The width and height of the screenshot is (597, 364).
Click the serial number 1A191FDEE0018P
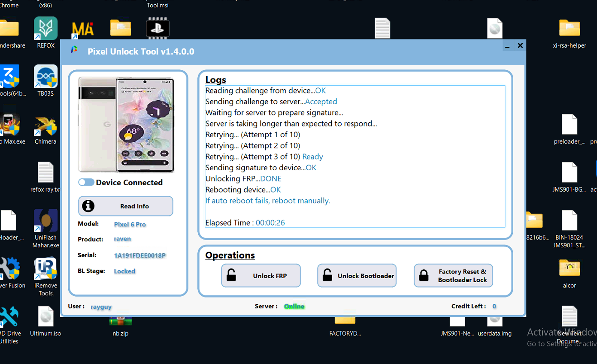coord(140,256)
